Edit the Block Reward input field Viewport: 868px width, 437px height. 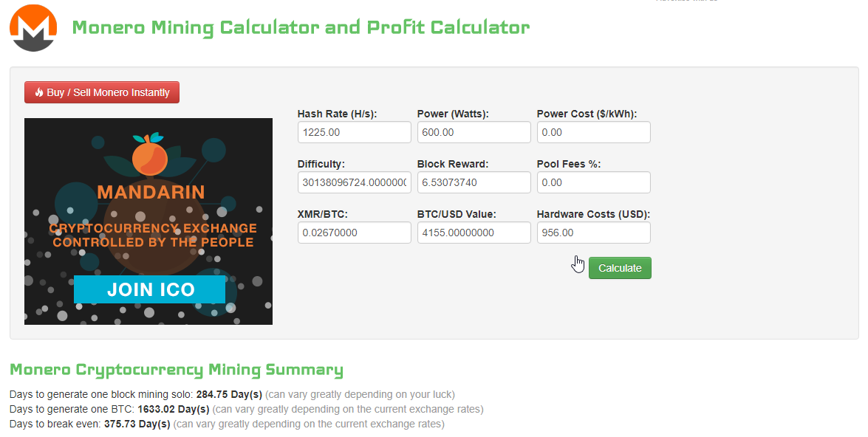click(474, 182)
